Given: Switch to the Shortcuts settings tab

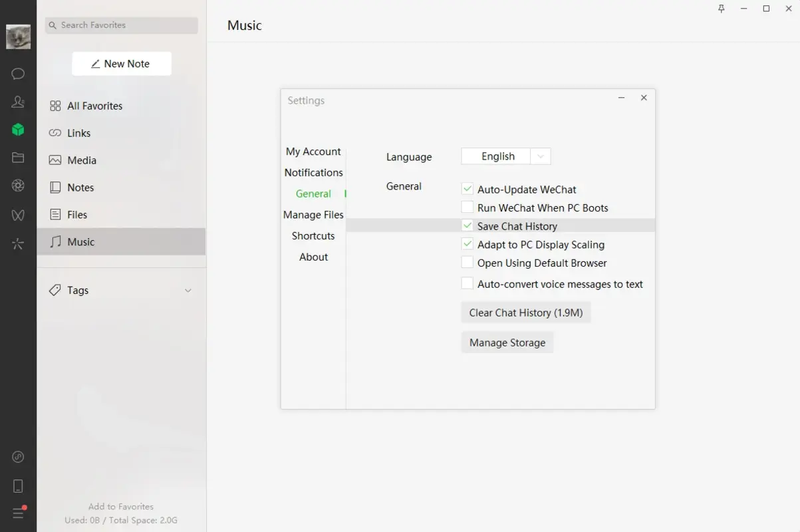Looking at the screenshot, I should [x=313, y=235].
